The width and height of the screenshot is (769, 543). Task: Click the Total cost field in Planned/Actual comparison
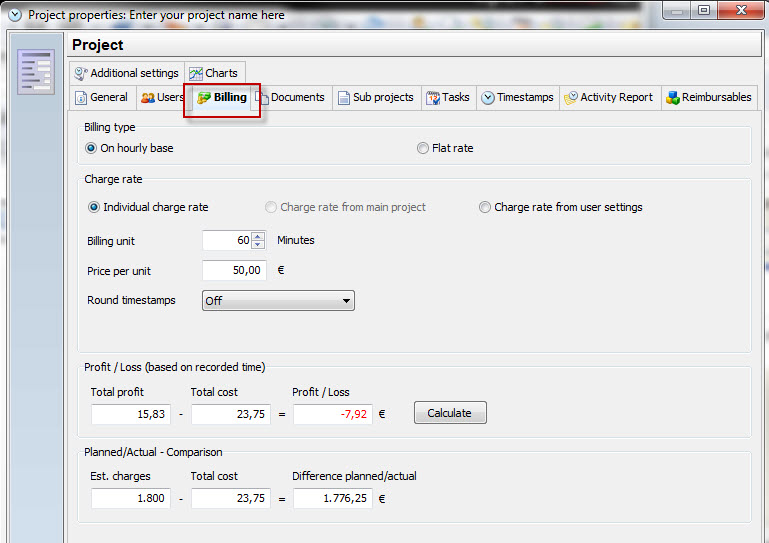coord(231,498)
